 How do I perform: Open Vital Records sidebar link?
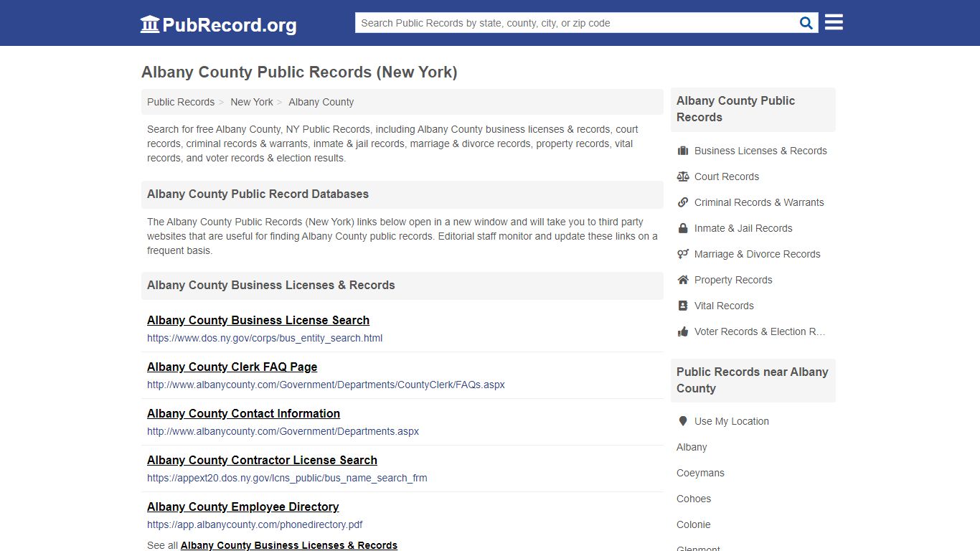pos(724,306)
